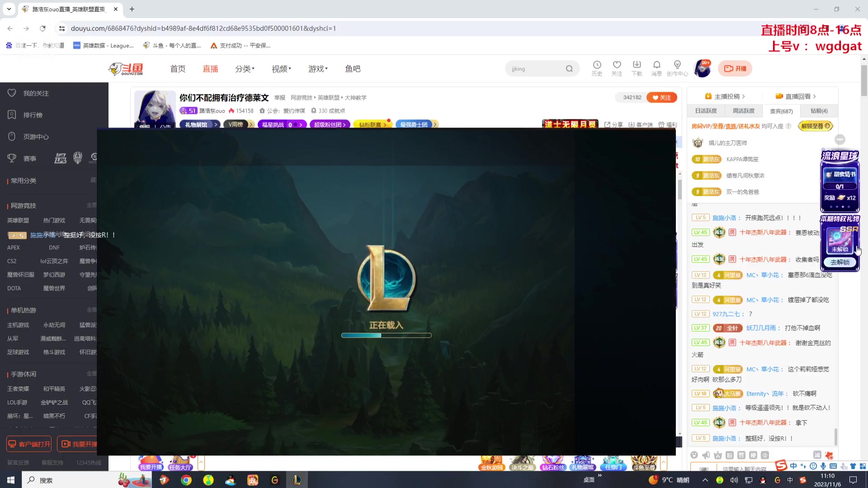Click the 开播 start streaming button
This screenshot has height=488, width=868.
pos(735,69)
